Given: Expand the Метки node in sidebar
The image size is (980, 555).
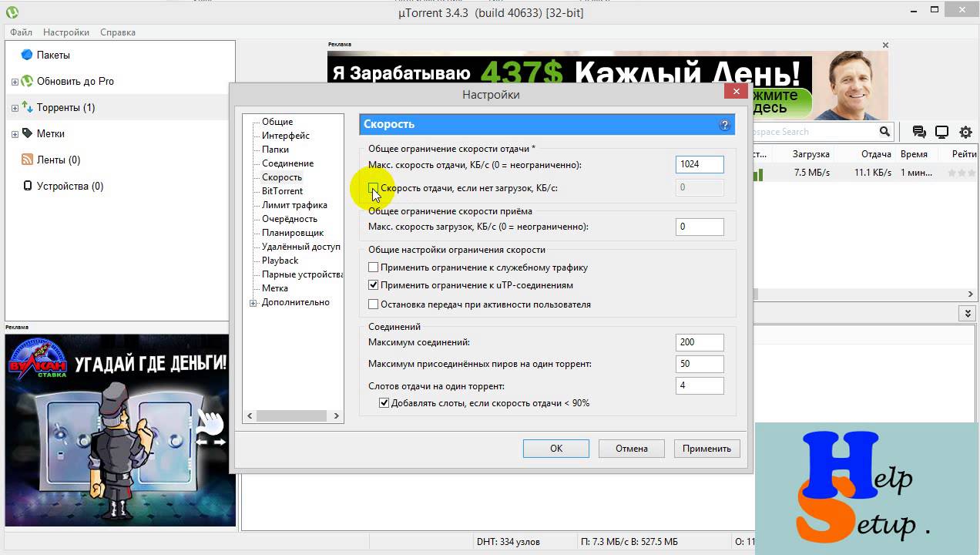Looking at the screenshot, I should coord(15,134).
